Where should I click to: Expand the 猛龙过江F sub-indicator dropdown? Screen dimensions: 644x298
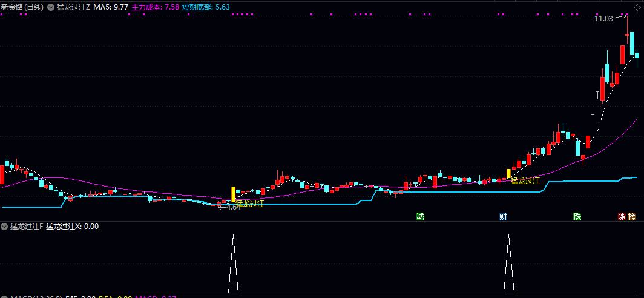(5, 227)
